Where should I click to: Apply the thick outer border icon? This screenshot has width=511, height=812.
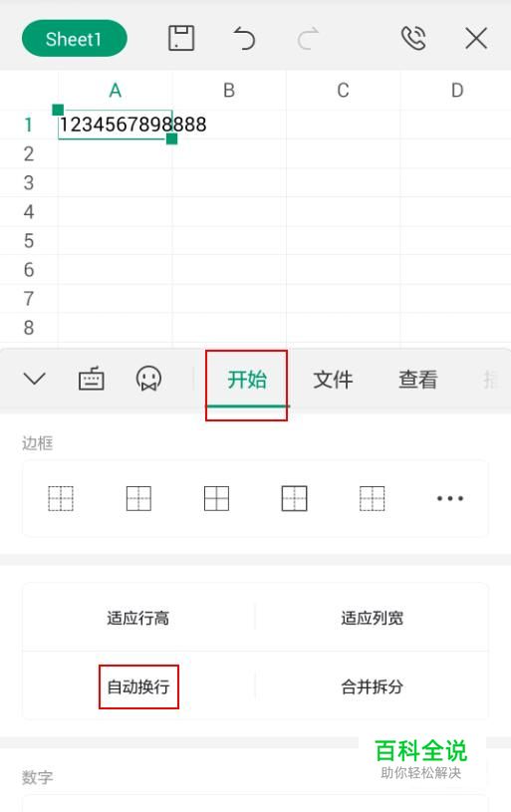[x=294, y=499]
